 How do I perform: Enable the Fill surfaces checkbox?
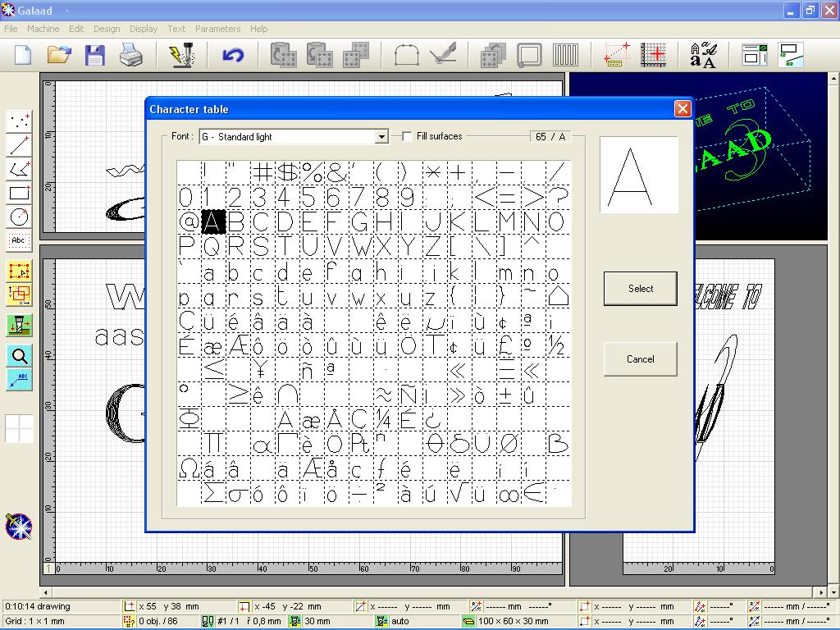pyautogui.click(x=407, y=137)
